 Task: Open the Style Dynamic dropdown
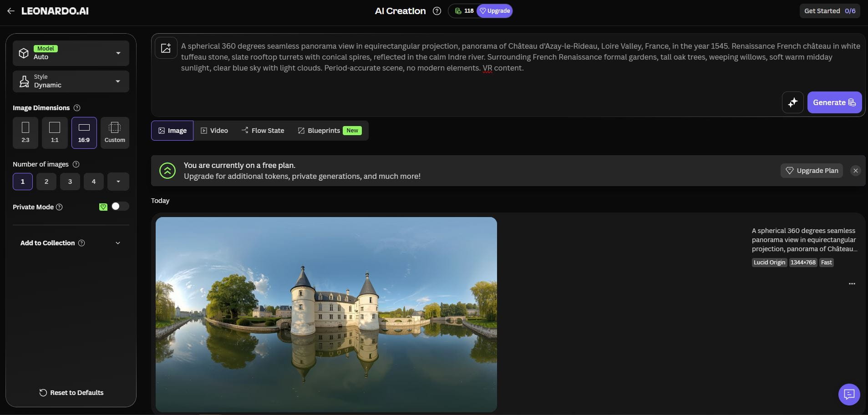(71, 81)
